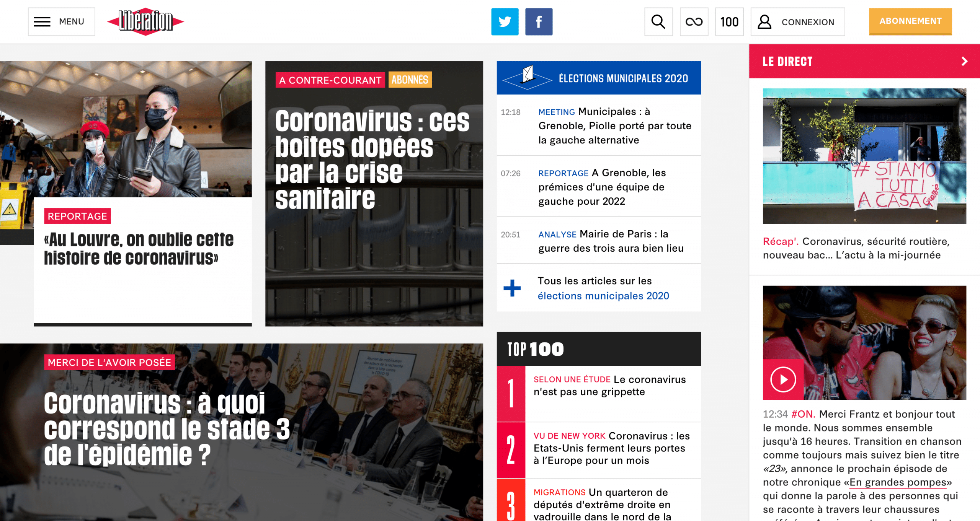This screenshot has height=521, width=980.
Task: Click the blue plus icon for all articles
Action: click(512, 288)
